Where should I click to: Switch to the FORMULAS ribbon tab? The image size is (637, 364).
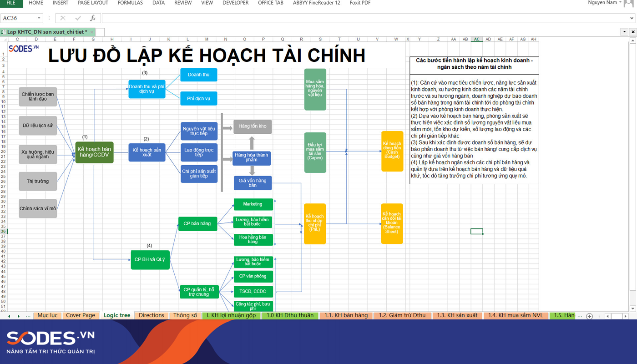click(130, 3)
